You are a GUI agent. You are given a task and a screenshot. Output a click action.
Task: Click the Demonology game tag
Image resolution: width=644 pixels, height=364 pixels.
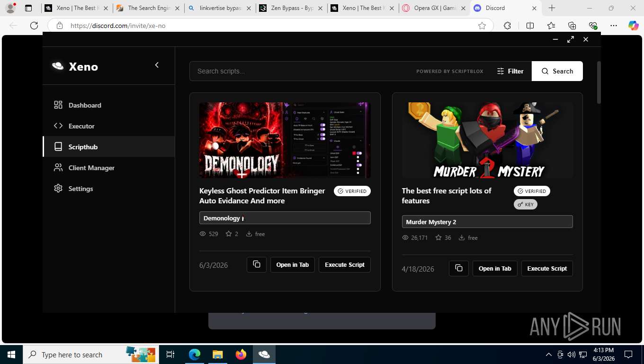coord(285,218)
